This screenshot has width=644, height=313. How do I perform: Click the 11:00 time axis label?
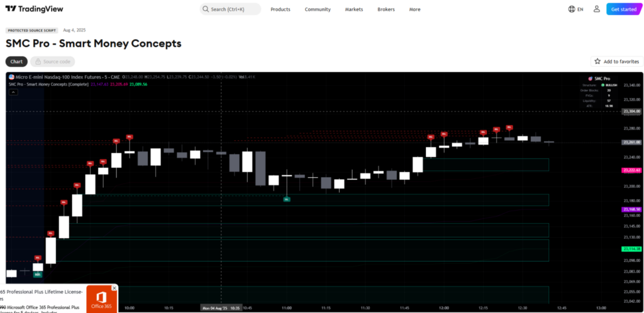(287, 308)
